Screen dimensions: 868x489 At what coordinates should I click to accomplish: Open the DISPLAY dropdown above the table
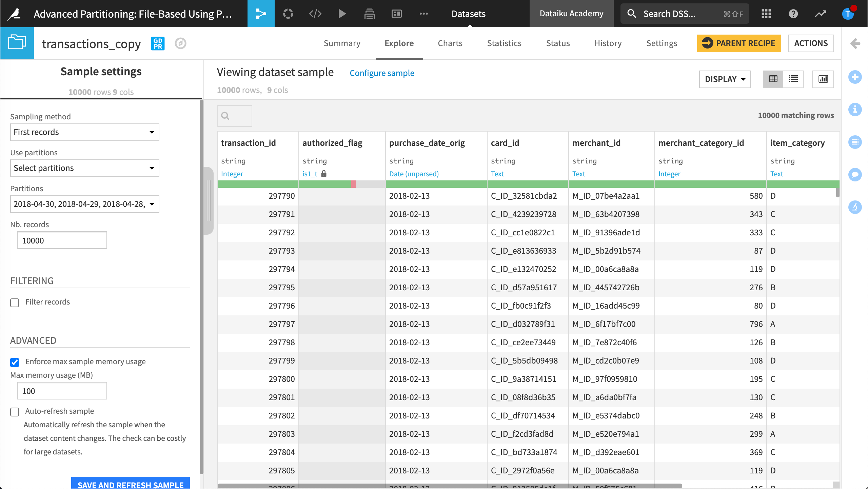(x=725, y=79)
